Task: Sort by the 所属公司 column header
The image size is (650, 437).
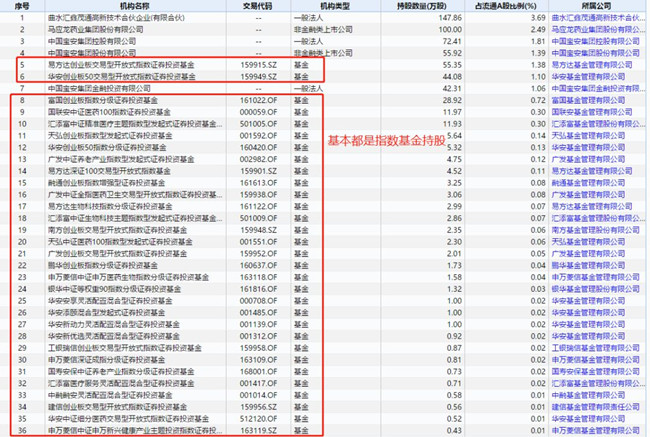Action: (597, 6)
